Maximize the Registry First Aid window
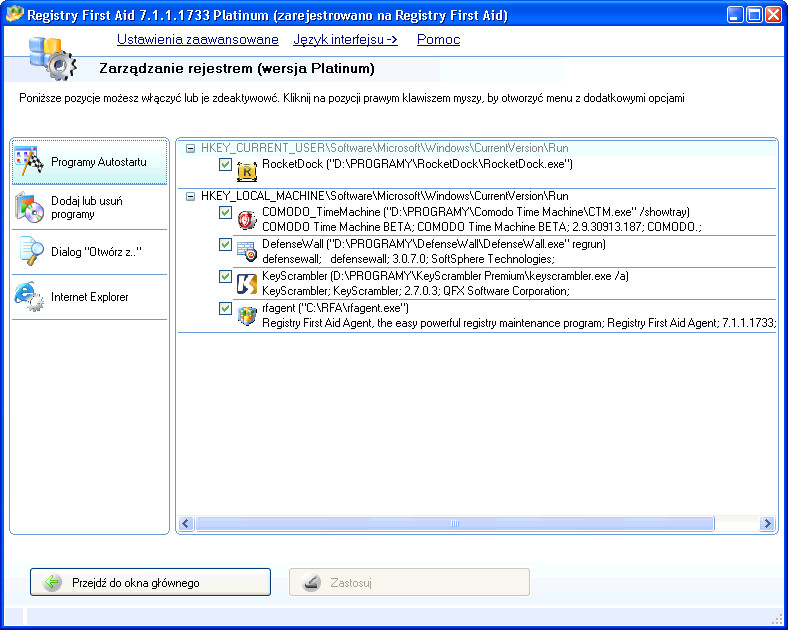 (x=754, y=15)
